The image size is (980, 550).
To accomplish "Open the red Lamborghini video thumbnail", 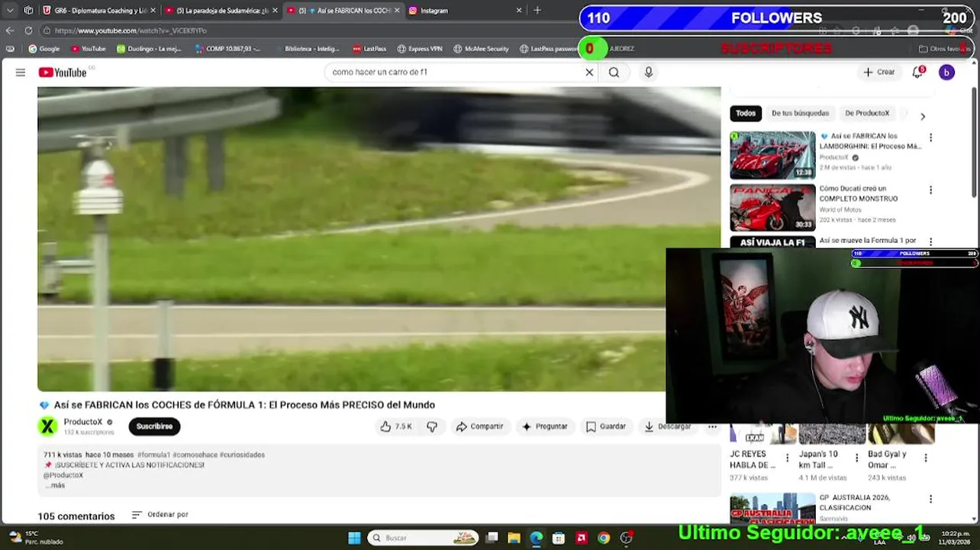I will 772,155.
